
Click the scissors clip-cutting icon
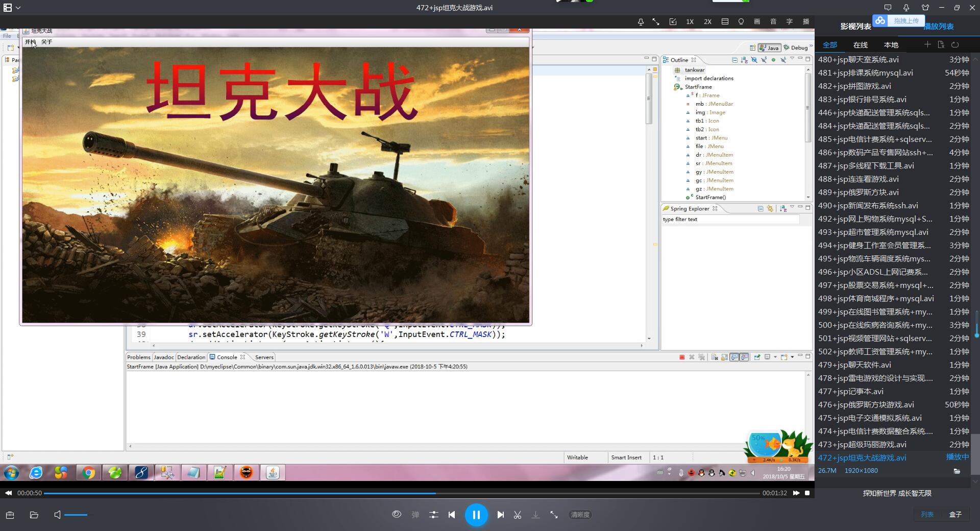click(518, 515)
